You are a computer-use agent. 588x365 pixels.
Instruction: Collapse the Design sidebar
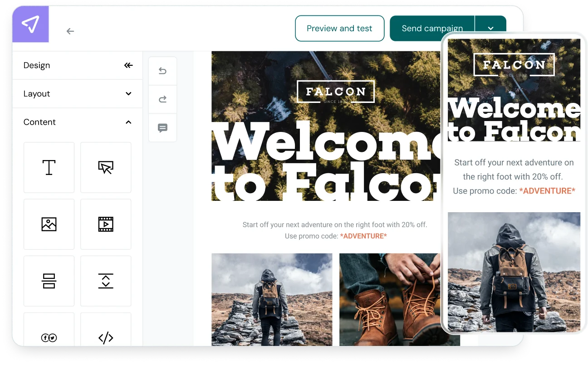(x=128, y=65)
